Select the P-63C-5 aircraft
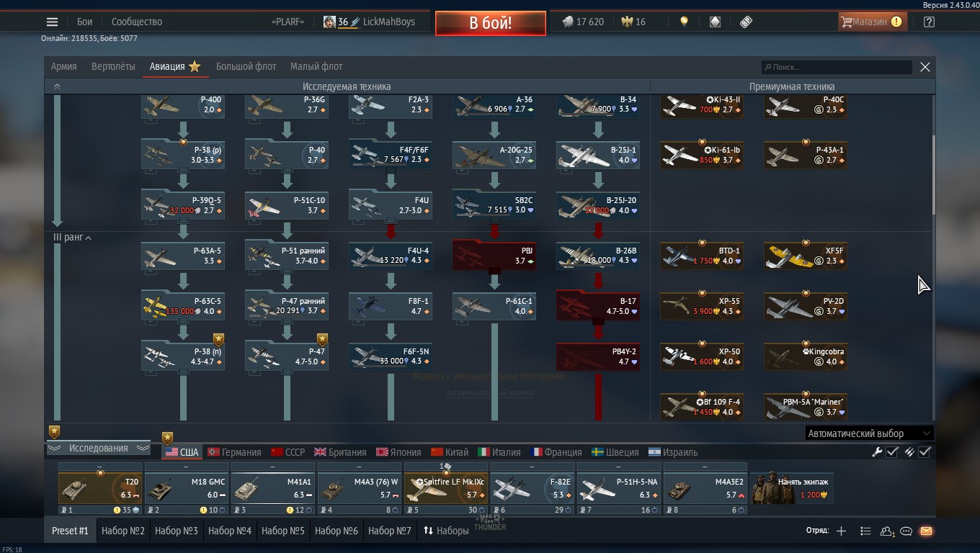 pyautogui.click(x=183, y=306)
